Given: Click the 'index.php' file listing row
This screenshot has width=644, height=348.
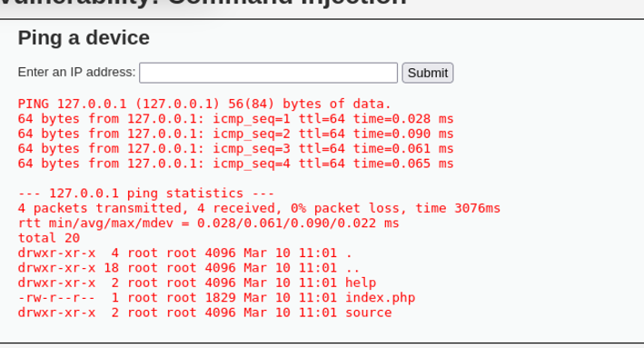Looking at the screenshot, I should [216, 297].
